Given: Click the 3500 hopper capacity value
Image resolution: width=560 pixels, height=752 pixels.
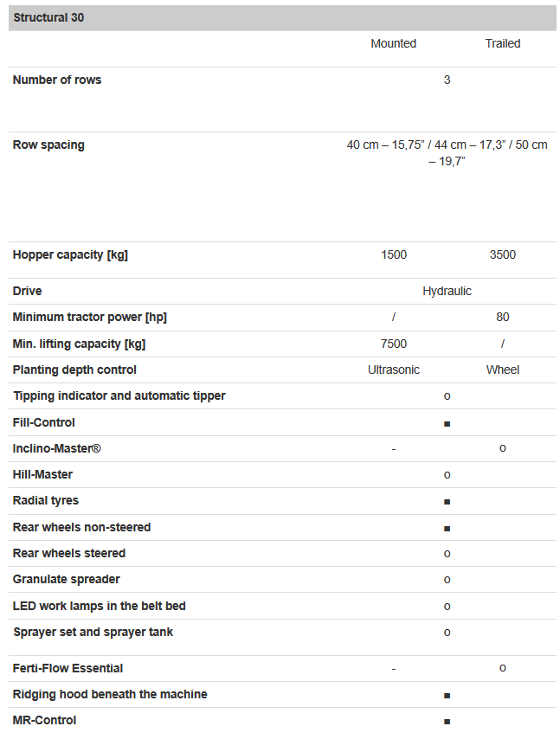Looking at the screenshot, I should point(502,254).
